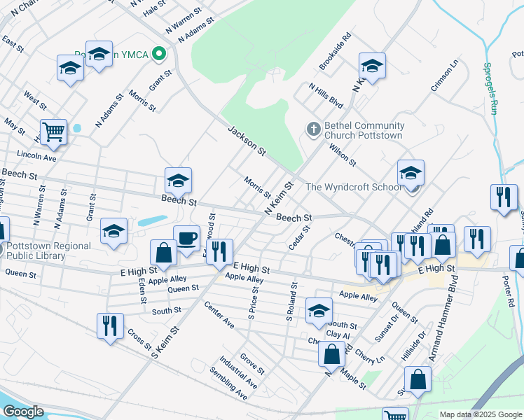The width and height of the screenshot is (524, 420).
Task: Click the Lincoln Ave label
Action: [36, 156]
